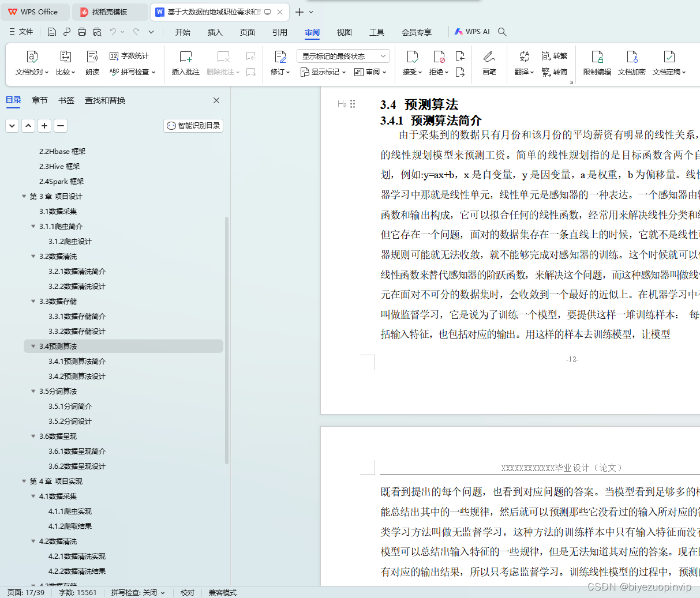
Task: Run 拼写检查 spell check
Action: point(132,72)
